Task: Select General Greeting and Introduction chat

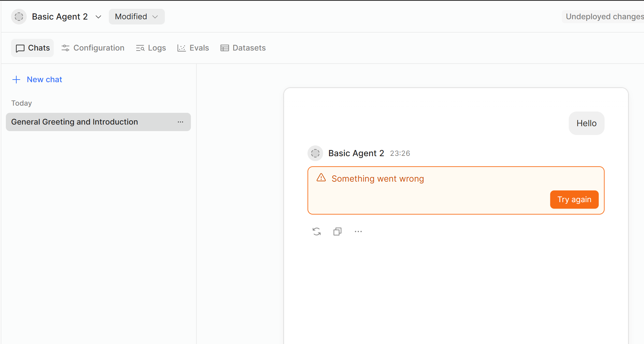Action: 75,122
